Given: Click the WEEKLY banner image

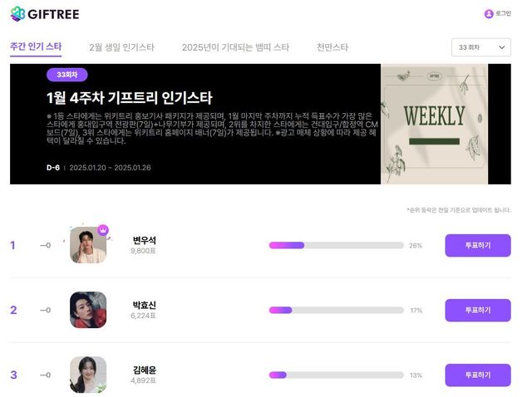Looking at the screenshot, I should (434, 124).
